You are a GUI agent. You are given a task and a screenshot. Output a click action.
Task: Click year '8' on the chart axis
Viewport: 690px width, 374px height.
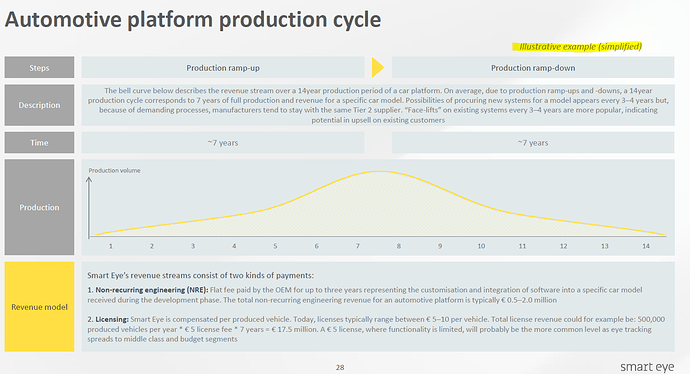[399, 246]
